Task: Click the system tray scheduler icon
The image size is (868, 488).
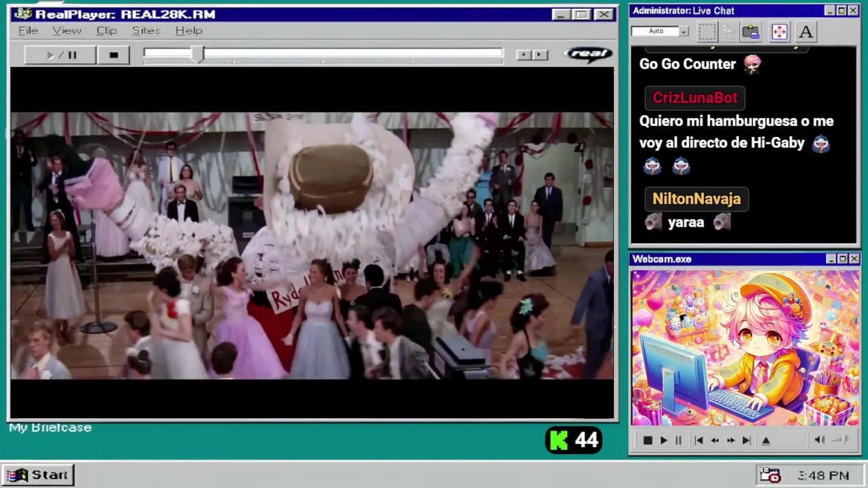Action: point(770,475)
